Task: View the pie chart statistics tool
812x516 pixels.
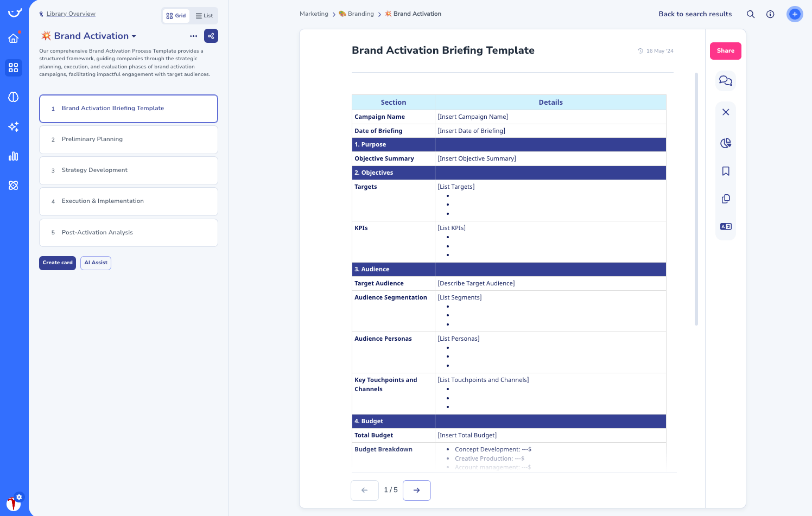Action: point(726,143)
